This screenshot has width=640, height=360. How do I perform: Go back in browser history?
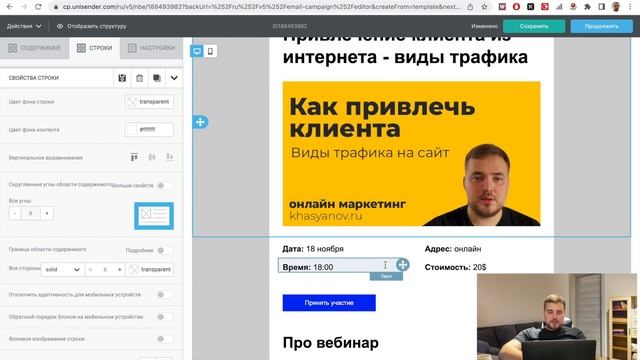[x=10, y=7]
